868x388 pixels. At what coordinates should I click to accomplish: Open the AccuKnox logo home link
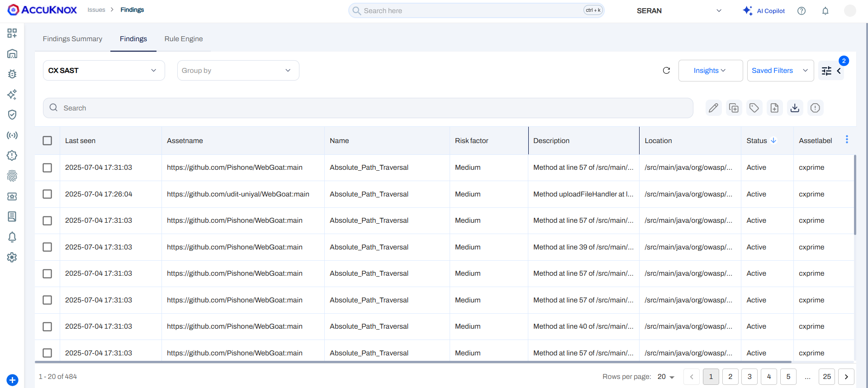point(42,10)
